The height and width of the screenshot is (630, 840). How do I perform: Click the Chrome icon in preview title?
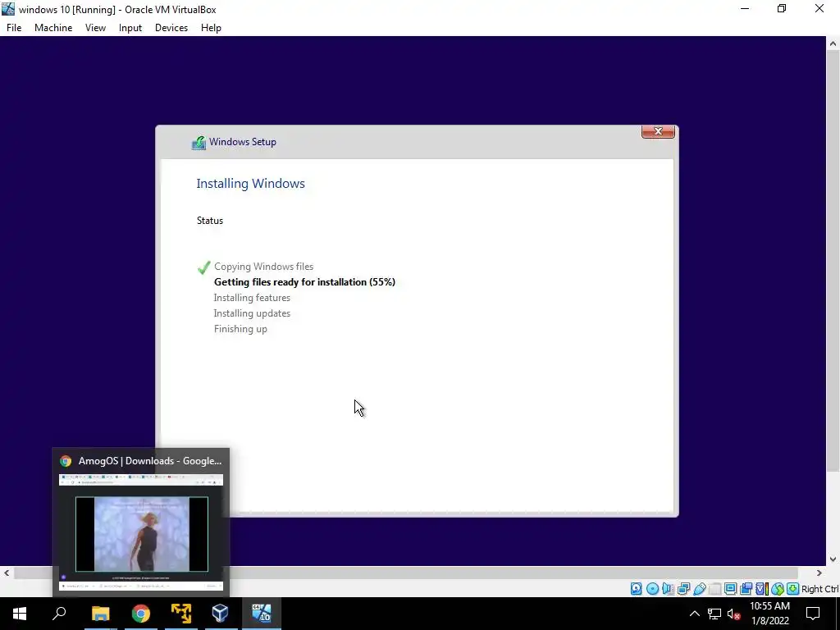pyautogui.click(x=66, y=461)
